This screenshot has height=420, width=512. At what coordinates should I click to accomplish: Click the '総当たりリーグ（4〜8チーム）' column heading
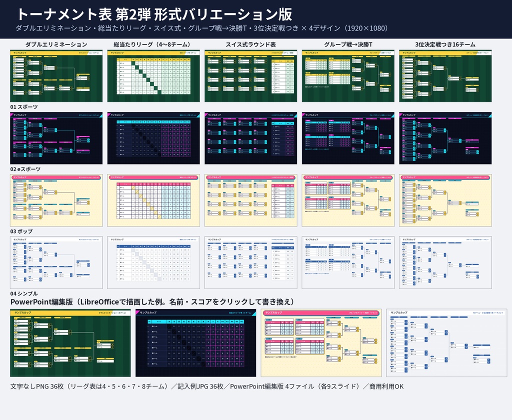153,44
